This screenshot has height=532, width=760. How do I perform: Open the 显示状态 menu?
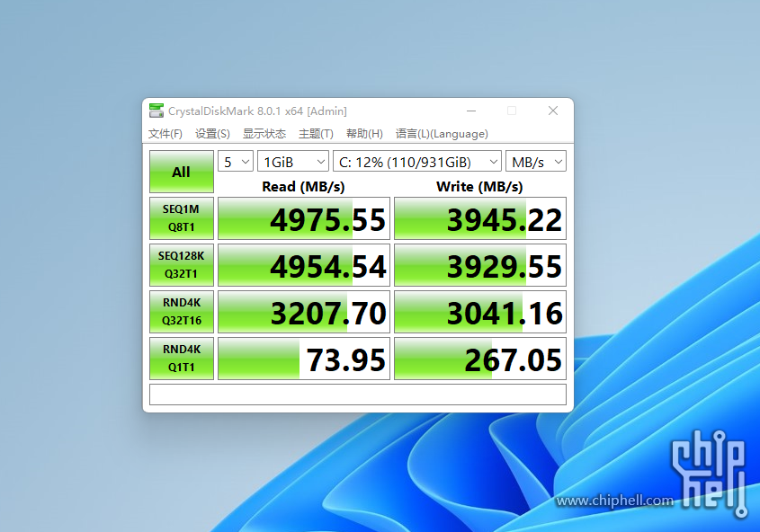(264, 134)
